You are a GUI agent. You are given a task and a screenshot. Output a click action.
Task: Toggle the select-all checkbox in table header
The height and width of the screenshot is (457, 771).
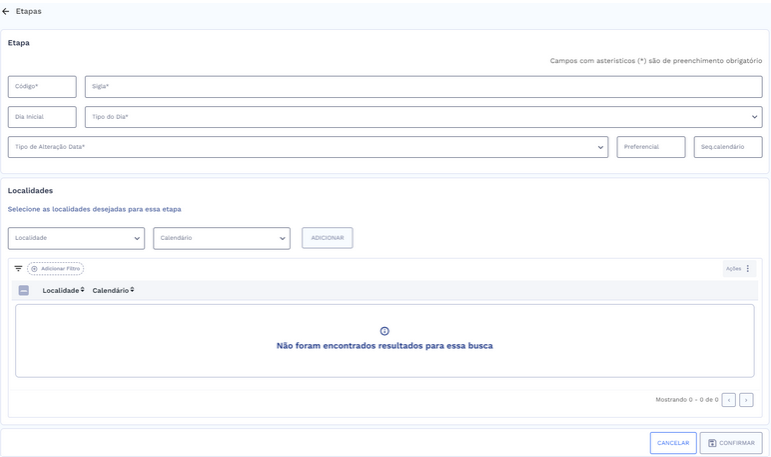coord(24,290)
